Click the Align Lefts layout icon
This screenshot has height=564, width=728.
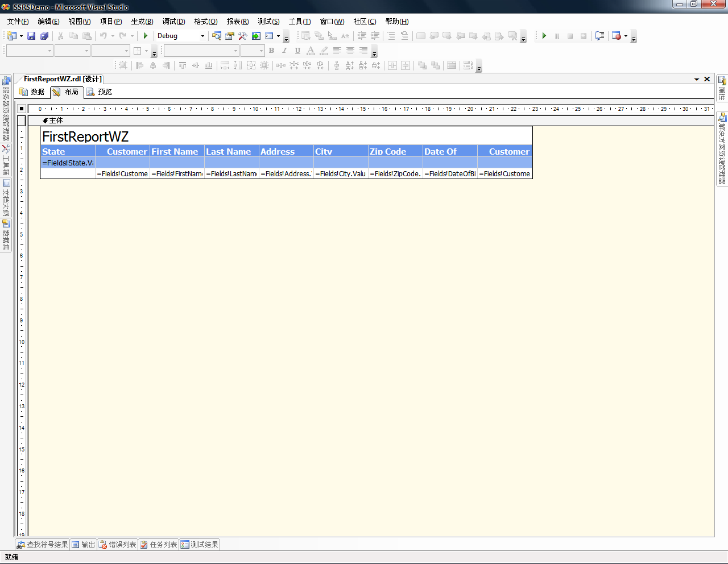(140, 65)
